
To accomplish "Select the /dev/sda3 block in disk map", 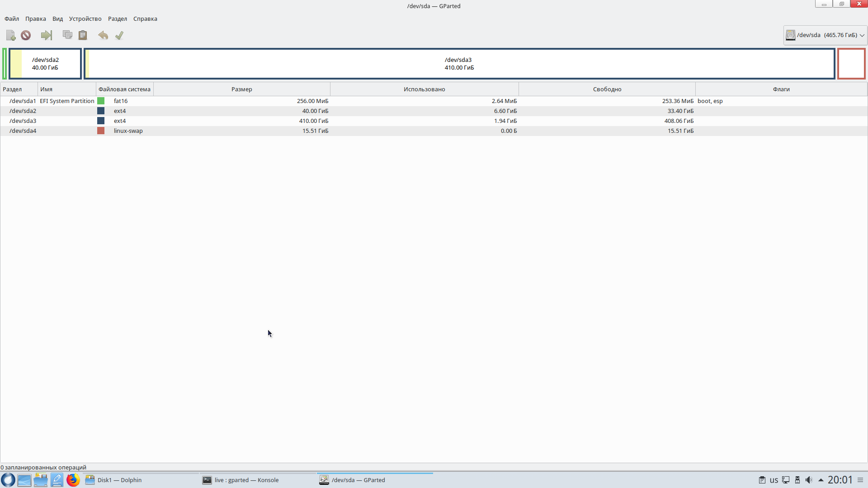I will (459, 64).
